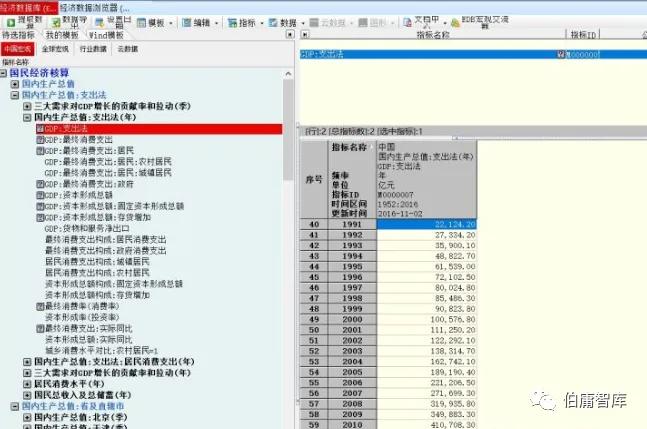Expand the 国内生产总值:北京(季) node
Viewport: 647px width, 429px height.
click(27, 417)
